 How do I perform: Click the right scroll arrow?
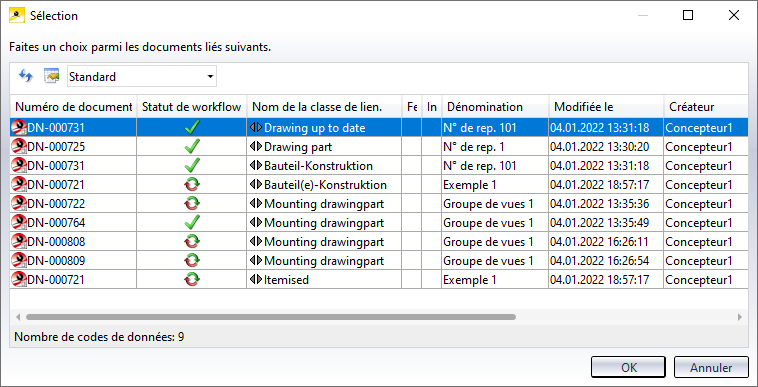(x=740, y=317)
